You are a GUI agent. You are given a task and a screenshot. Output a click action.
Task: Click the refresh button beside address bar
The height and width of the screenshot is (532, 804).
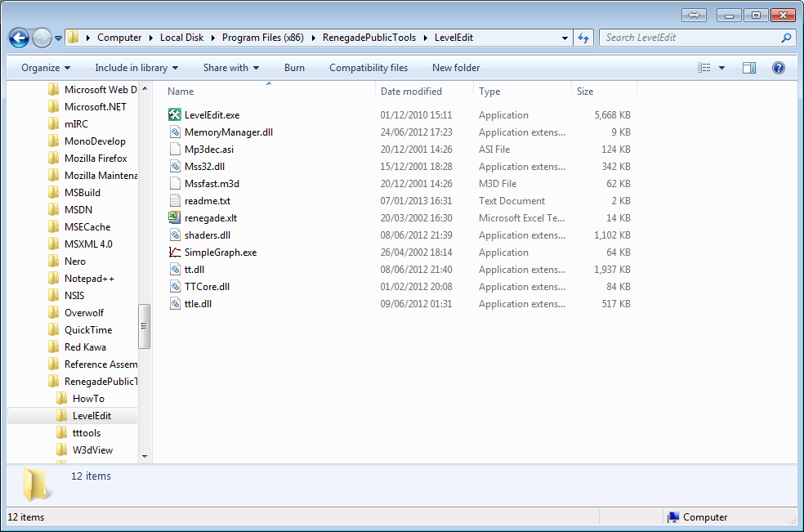[583, 38]
